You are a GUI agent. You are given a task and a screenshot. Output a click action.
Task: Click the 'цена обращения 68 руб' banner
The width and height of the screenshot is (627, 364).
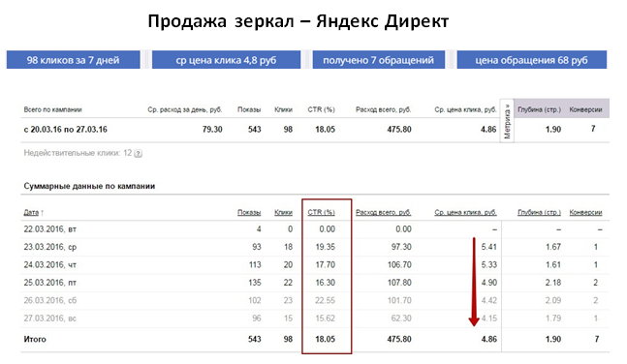[531, 60]
